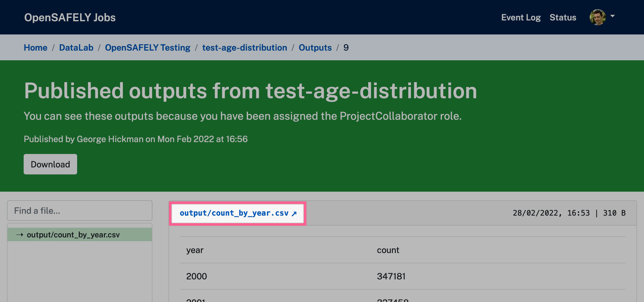Click the count column header
644x302 pixels.
(x=388, y=250)
